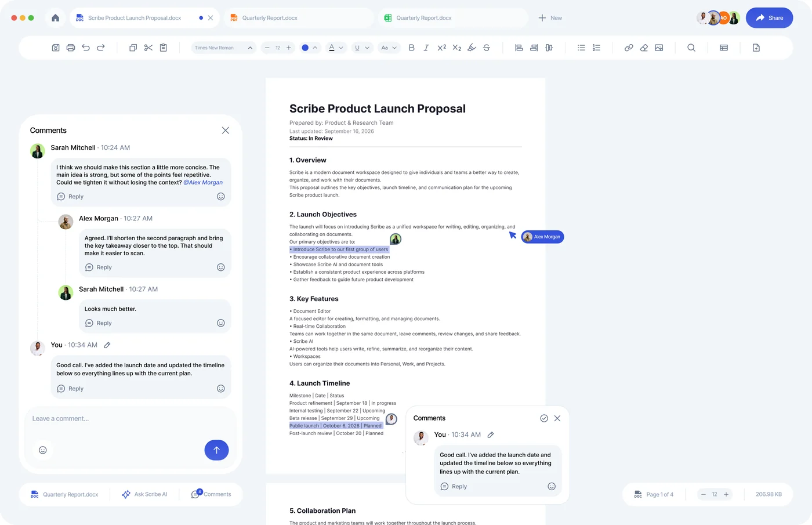The image size is (812, 525).
Task: Toggle strikethrough formatting
Action: pyautogui.click(x=487, y=48)
